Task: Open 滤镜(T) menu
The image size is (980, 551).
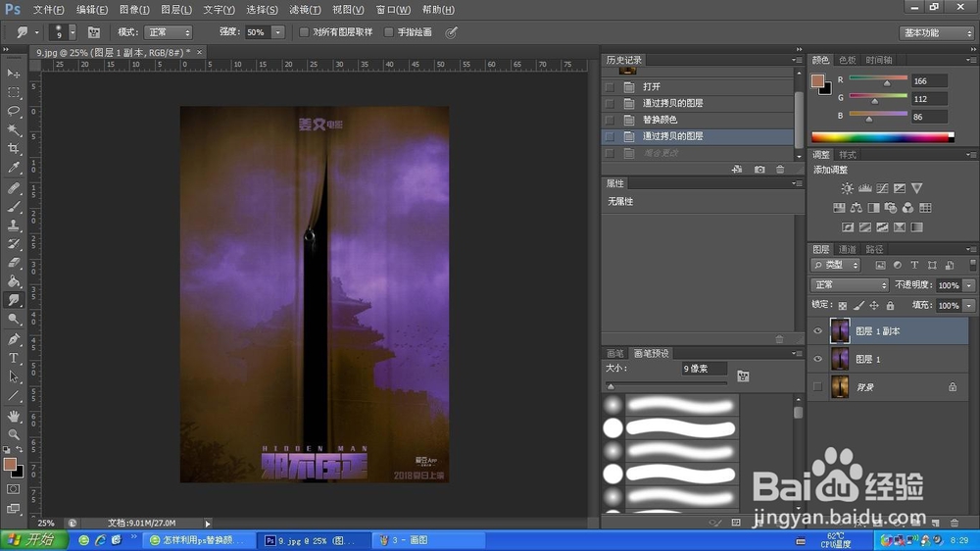Action: [305, 10]
